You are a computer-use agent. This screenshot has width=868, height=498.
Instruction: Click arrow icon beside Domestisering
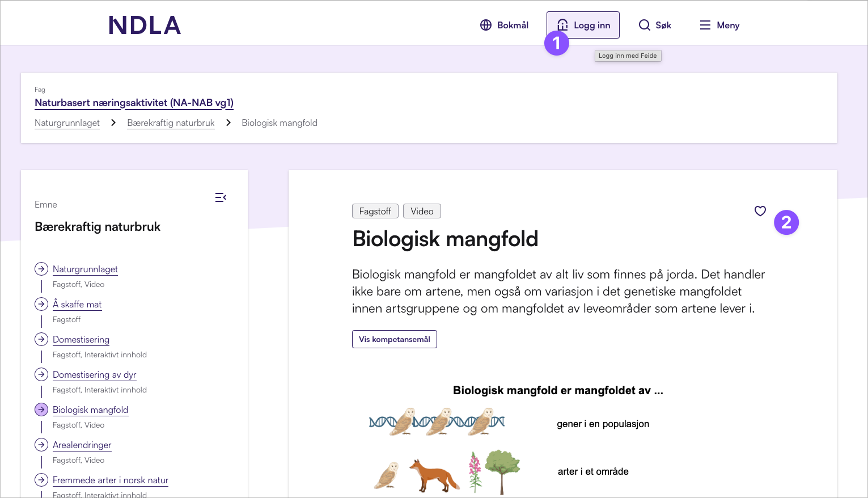41,339
